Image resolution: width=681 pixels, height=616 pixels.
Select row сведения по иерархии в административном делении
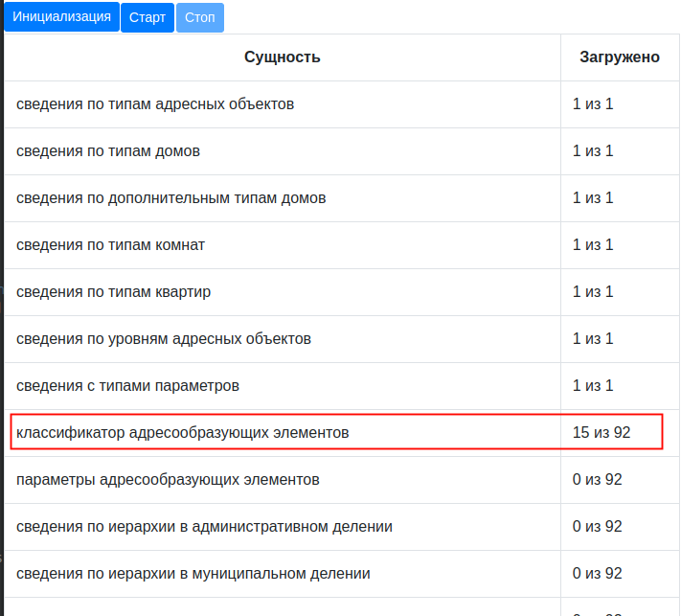click(205, 527)
